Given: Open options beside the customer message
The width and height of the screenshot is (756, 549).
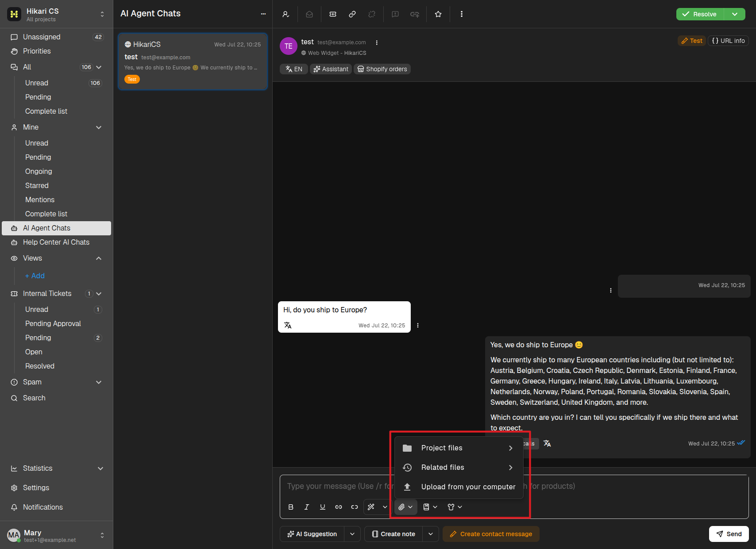Looking at the screenshot, I should coord(418,326).
